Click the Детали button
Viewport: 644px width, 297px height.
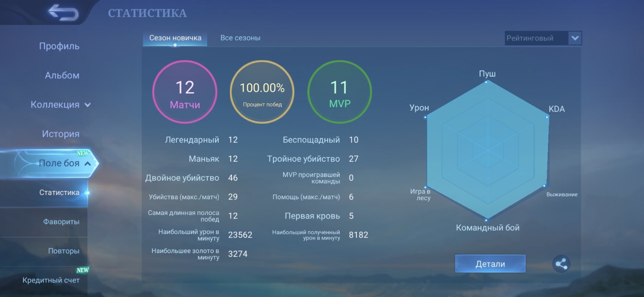pyautogui.click(x=490, y=264)
